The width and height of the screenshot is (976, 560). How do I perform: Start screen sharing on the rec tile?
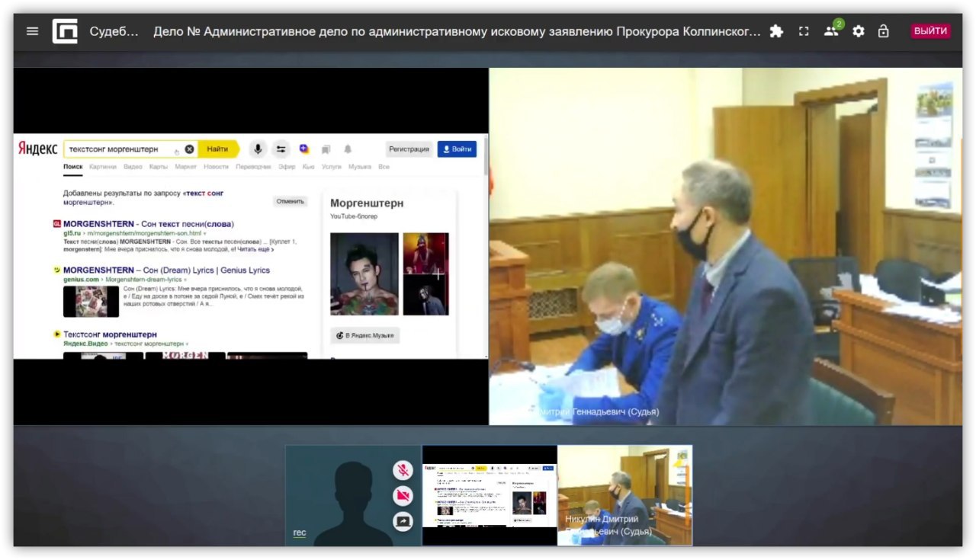tap(403, 521)
